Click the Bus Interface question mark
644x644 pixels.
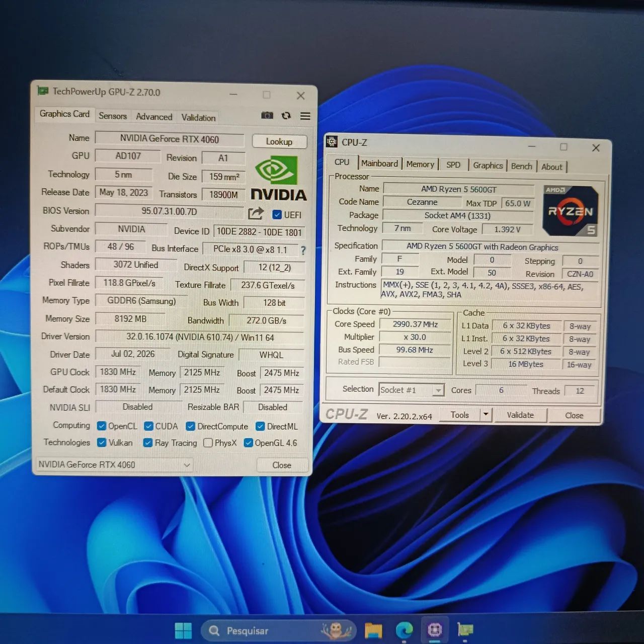pyautogui.click(x=303, y=250)
